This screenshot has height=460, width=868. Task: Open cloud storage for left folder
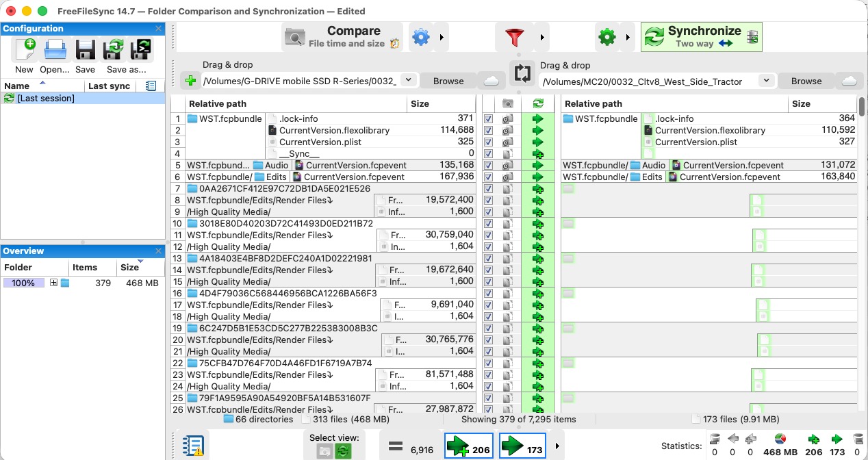click(x=492, y=81)
